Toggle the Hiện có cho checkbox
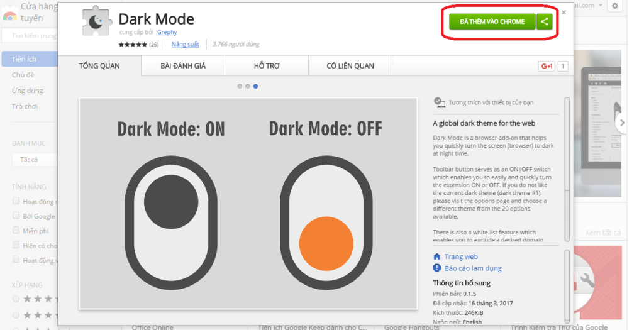Viewport: 644px width, 330px height. coord(16,245)
